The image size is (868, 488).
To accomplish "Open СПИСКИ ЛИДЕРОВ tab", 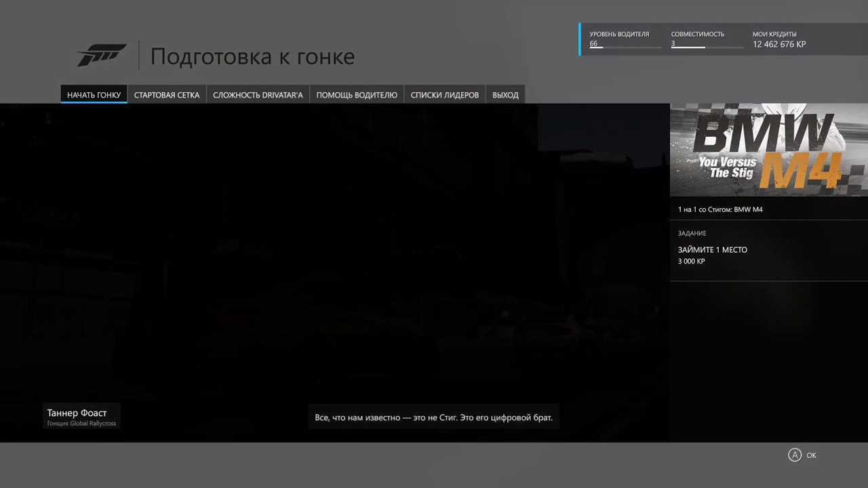I will click(x=445, y=95).
